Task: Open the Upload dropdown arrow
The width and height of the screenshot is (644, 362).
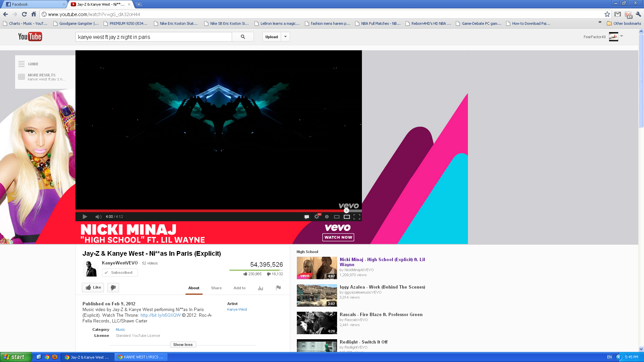Action: pyautogui.click(x=285, y=37)
